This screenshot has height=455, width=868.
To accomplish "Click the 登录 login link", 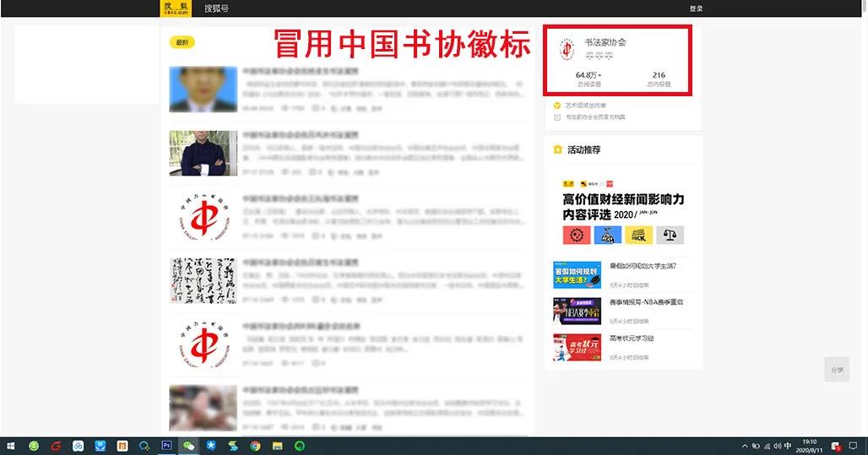I will coord(696,8).
